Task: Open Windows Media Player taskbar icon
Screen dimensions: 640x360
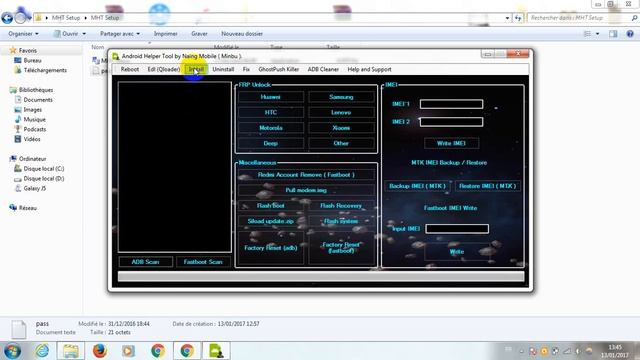Action: pyautogui.click(x=128, y=351)
